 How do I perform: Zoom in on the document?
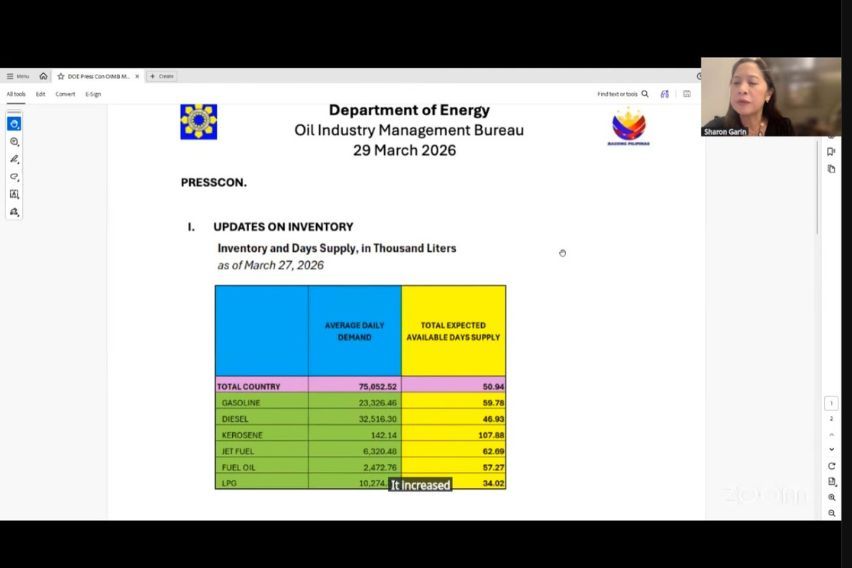coord(831,497)
